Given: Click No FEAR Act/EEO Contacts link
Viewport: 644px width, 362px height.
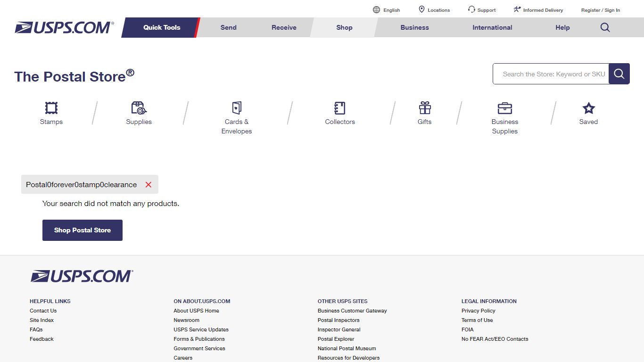Looking at the screenshot, I should [495, 339].
